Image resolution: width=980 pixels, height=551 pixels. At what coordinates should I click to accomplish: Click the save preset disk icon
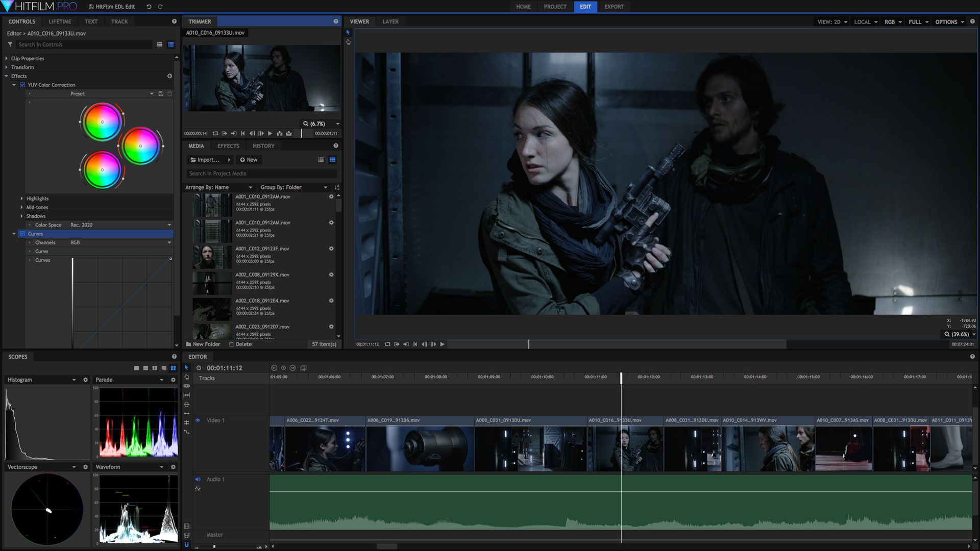[x=161, y=94]
